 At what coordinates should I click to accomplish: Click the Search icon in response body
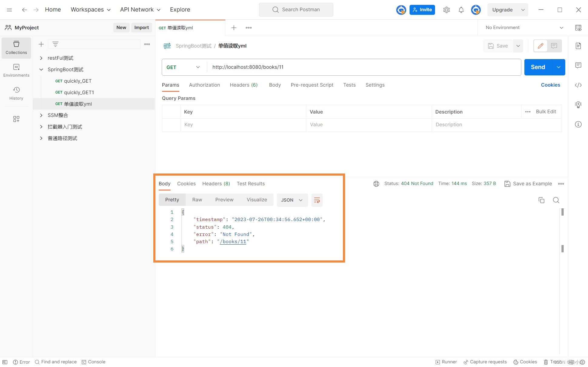[x=556, y=200]
